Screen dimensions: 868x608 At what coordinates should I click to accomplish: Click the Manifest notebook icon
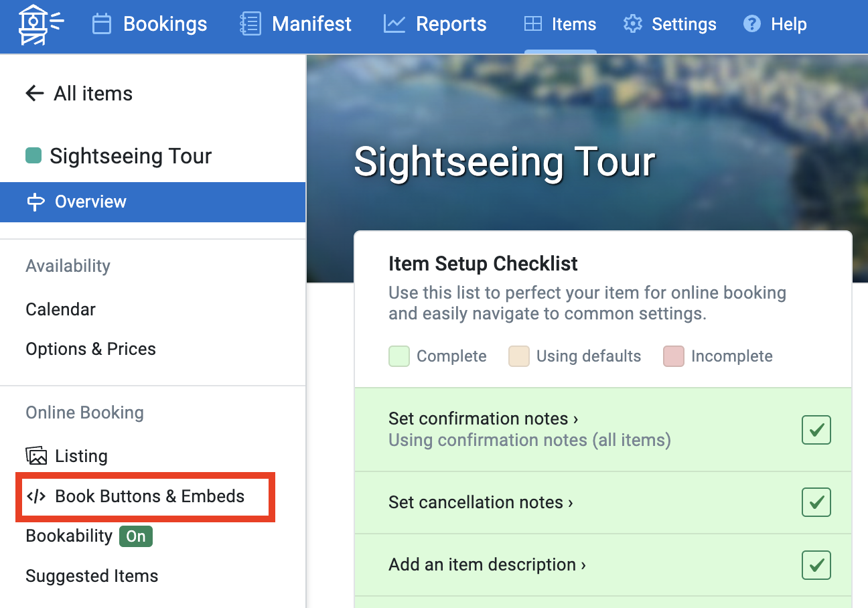tap(250, 24)
